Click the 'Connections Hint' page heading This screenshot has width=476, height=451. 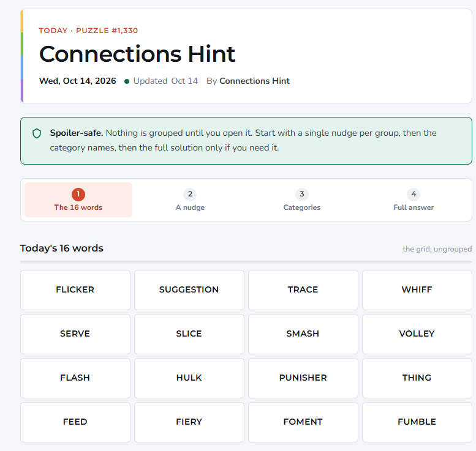137,54
